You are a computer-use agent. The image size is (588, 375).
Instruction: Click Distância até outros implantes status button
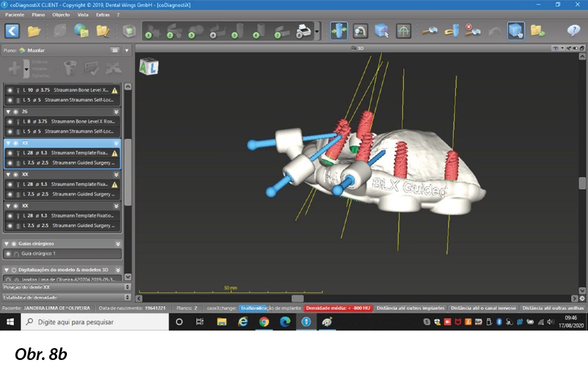[x=410, y=308]
